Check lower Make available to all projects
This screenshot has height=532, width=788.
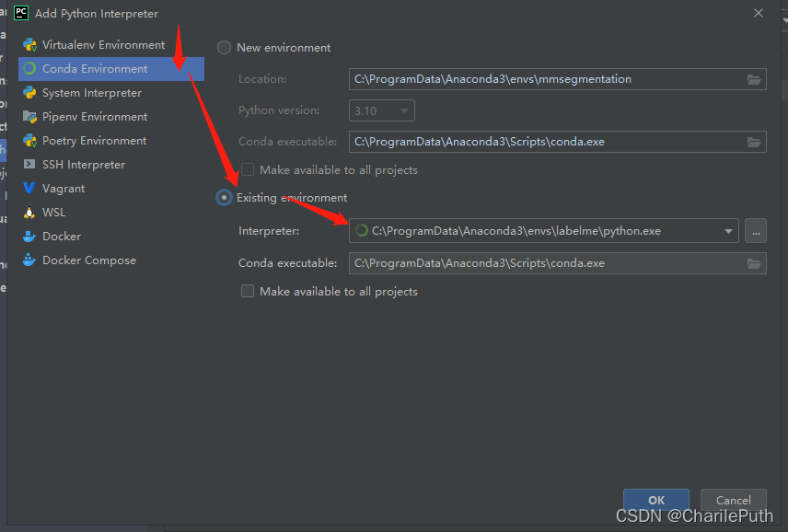point(248,292)
